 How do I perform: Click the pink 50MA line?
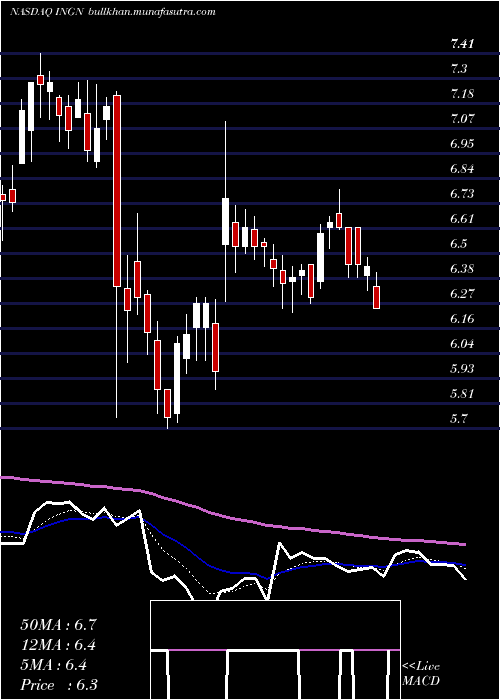(232, 517)
